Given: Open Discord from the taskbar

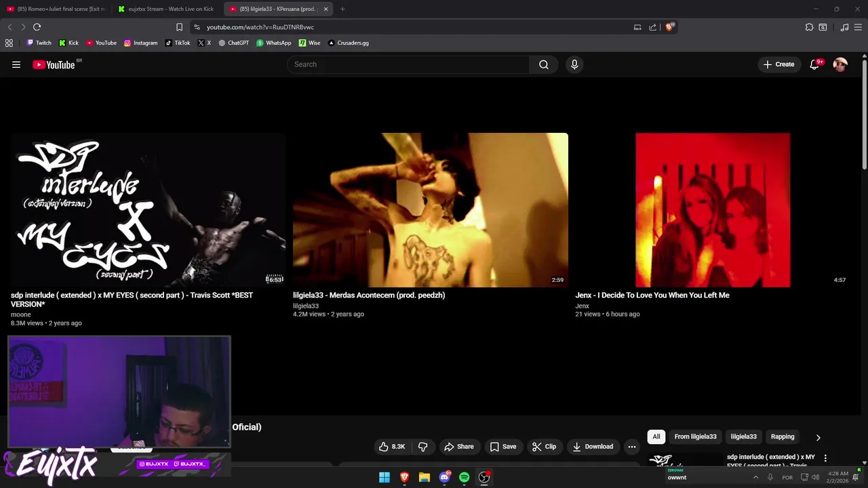Looking at the screenshot, I should tap(444, 477).
